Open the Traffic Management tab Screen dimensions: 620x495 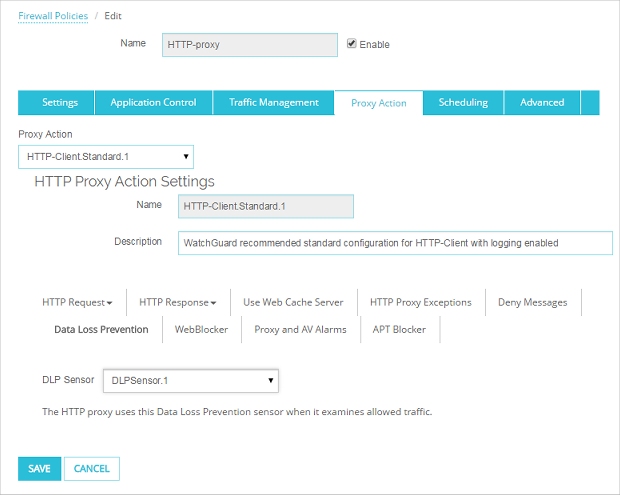pyautogui.click(x=273, y=103)
